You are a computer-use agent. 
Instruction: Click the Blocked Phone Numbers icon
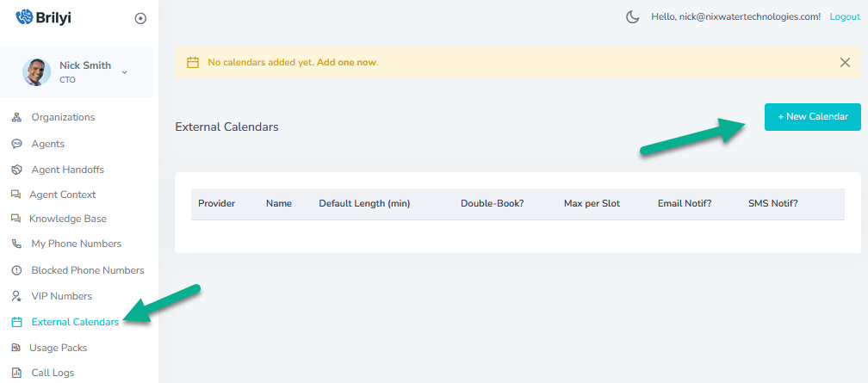point(16,270)
